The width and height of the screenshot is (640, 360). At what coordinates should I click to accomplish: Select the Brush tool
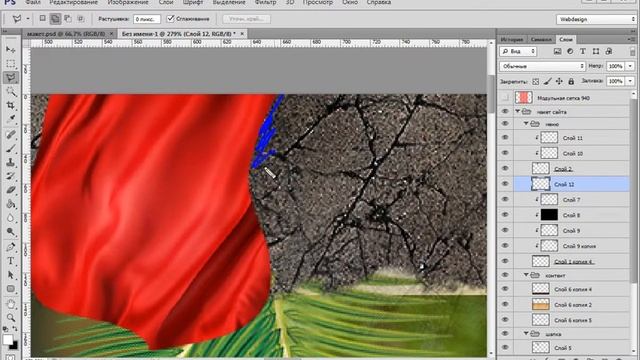[x=11, y=148]
